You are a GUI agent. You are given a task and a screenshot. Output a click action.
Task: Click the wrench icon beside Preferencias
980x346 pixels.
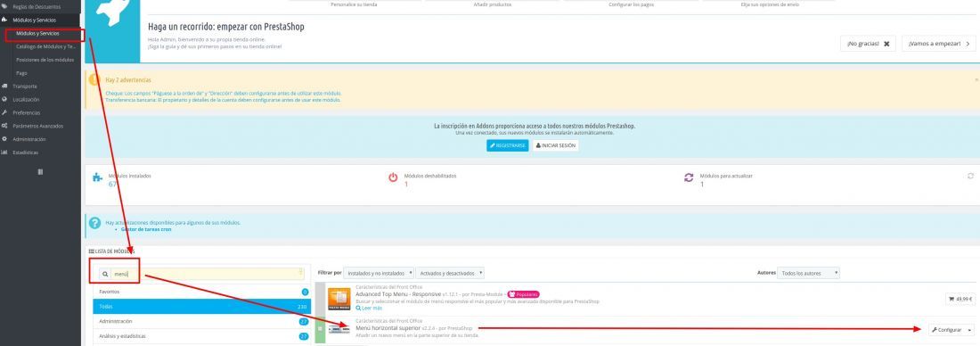[x=4, y=112]
